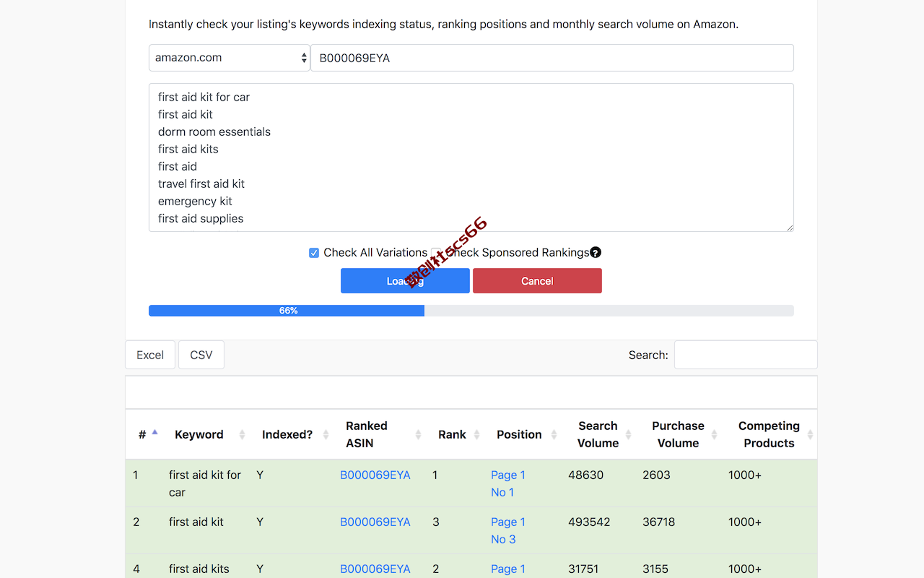This screenshot has height=578, width=924.
Task: Click 'first aid kit for car' table keyword cell
Action: click(x=205, y=483)
